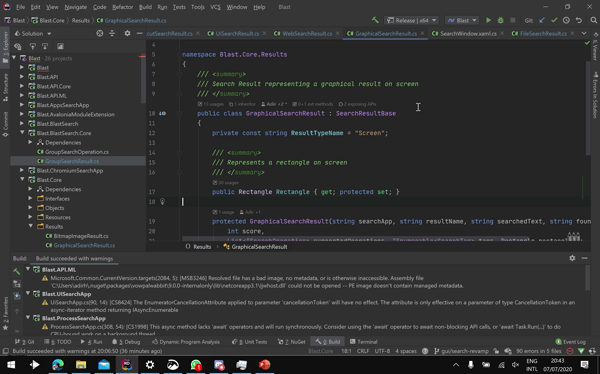Screen dimensions: 600x374
Task: Click the Build succeeded with warnings tab
Action: (x=74, y=258)
